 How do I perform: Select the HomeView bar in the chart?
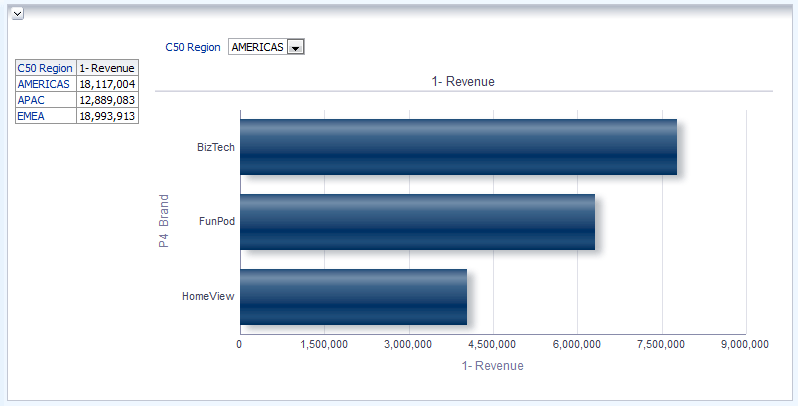pyautogui.click(x=353, y=296)
